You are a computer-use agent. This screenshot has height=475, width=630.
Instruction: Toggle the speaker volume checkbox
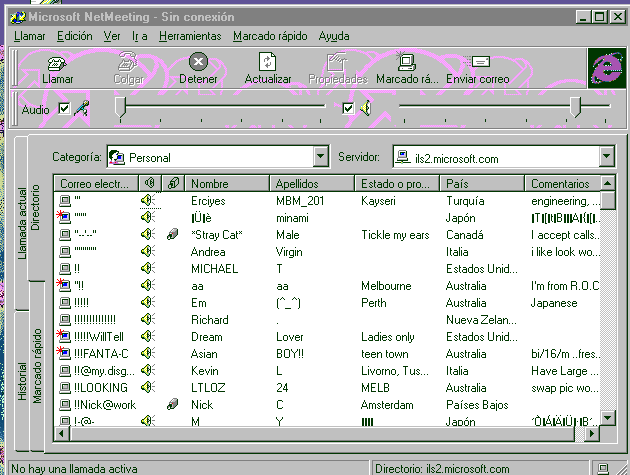[x=348, y=109]
